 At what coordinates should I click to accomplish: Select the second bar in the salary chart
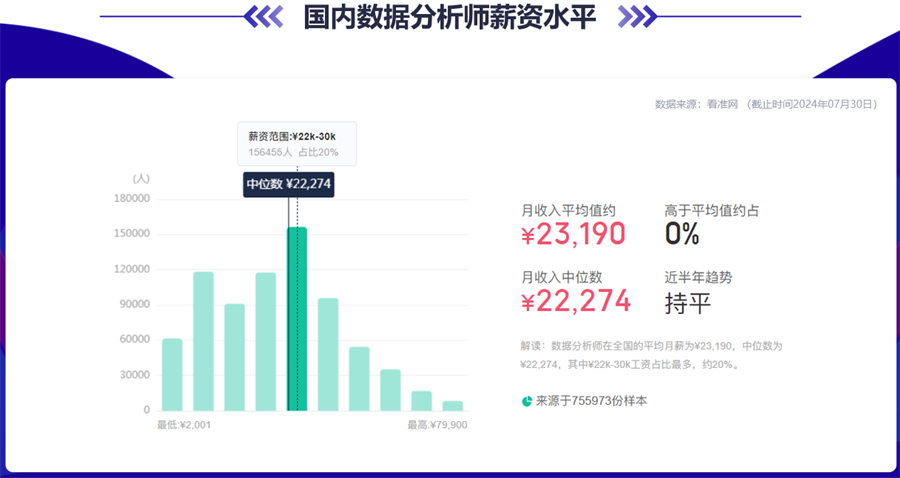[x=203, y=340]
